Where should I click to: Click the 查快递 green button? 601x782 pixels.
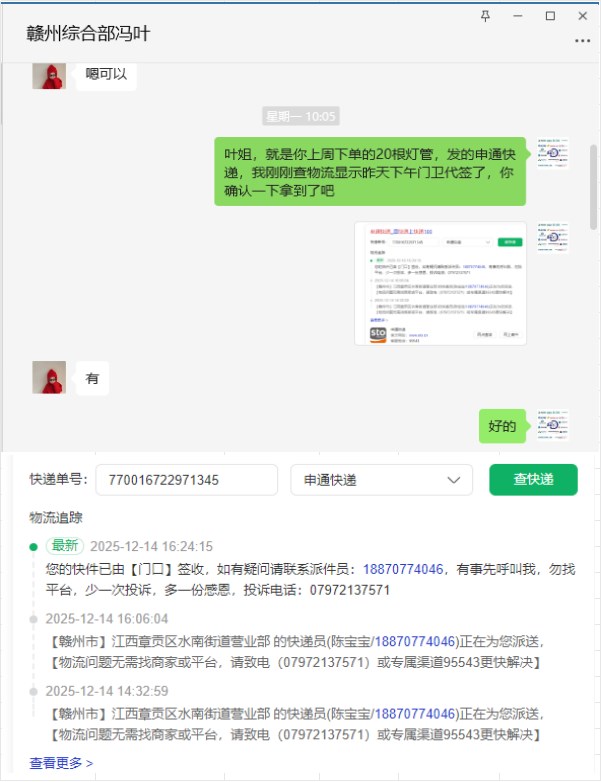pyautogui.click(x=533, y=480)
